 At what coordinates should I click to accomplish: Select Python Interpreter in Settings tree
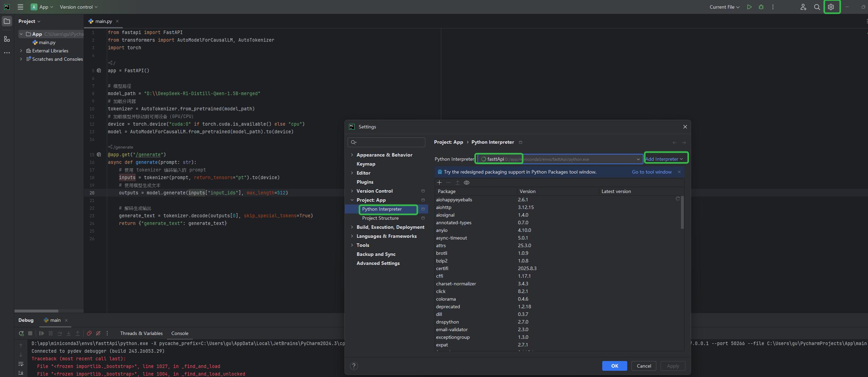[382, 209]
